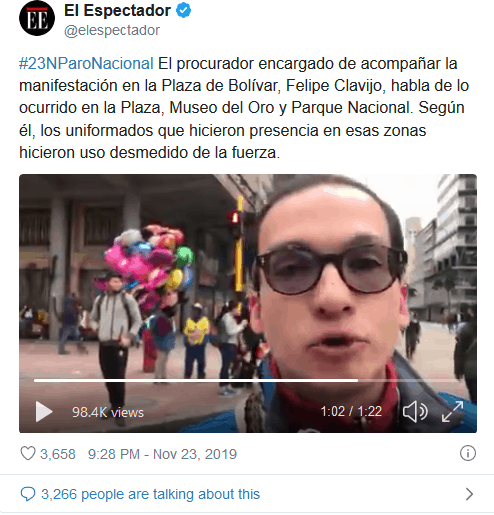
Task: Click the 1:02 / 1:22 time display
Action: point(351,412)
